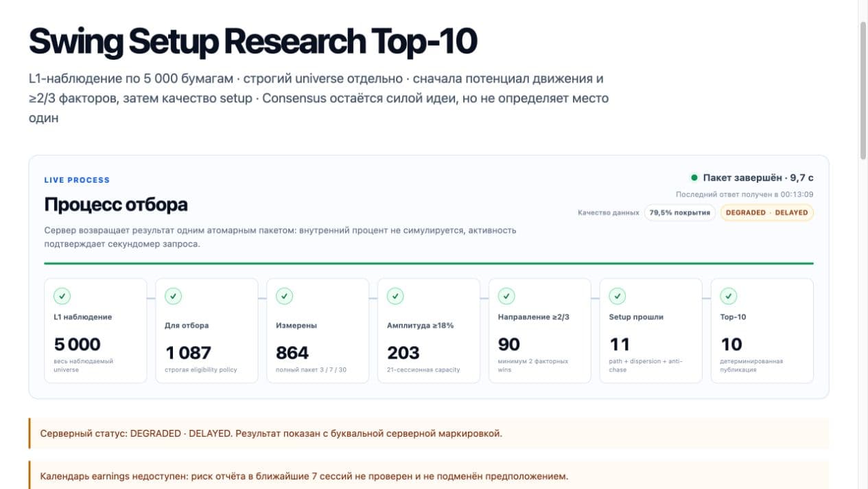Click the 5 000 value in L1 наблюдение
The image size is (868, 489).
pos(77,344)
